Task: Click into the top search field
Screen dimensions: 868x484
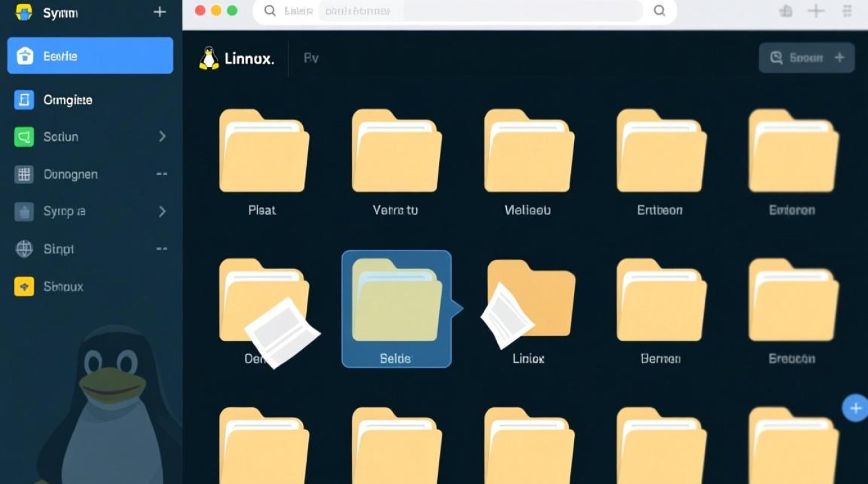Action: point(452,11)
